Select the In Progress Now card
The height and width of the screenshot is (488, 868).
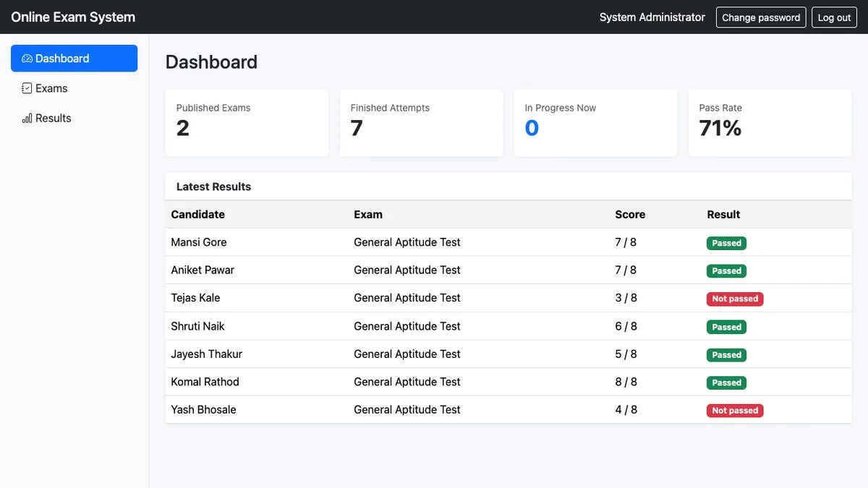click(596, 123)
